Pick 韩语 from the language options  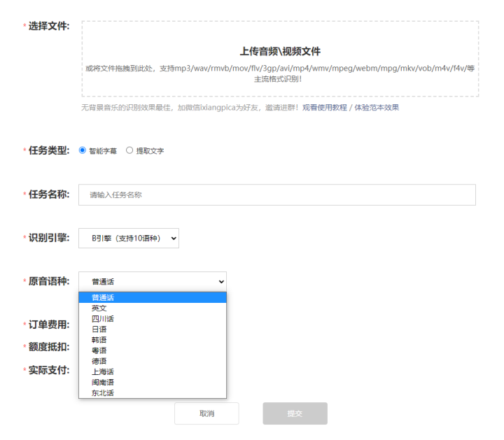(x=153, y=340)
